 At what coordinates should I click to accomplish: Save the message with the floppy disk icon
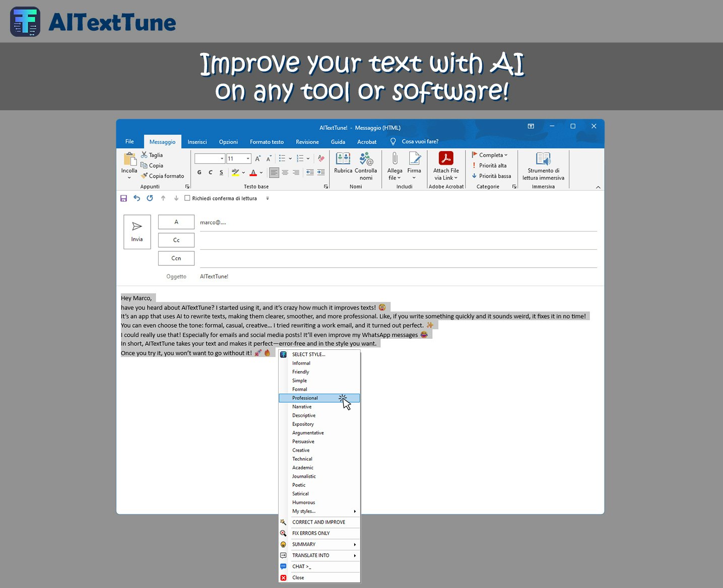pos(123,198)
